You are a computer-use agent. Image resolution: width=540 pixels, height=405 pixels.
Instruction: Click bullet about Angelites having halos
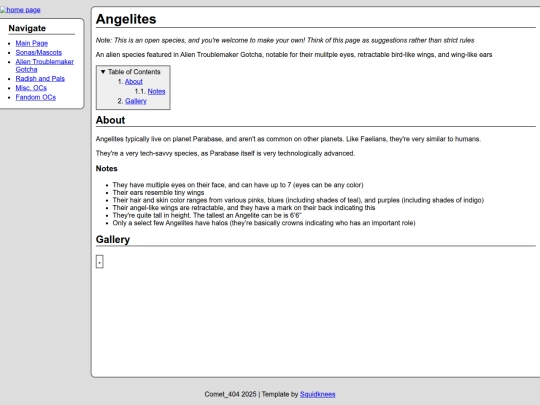tap(264, 223)
